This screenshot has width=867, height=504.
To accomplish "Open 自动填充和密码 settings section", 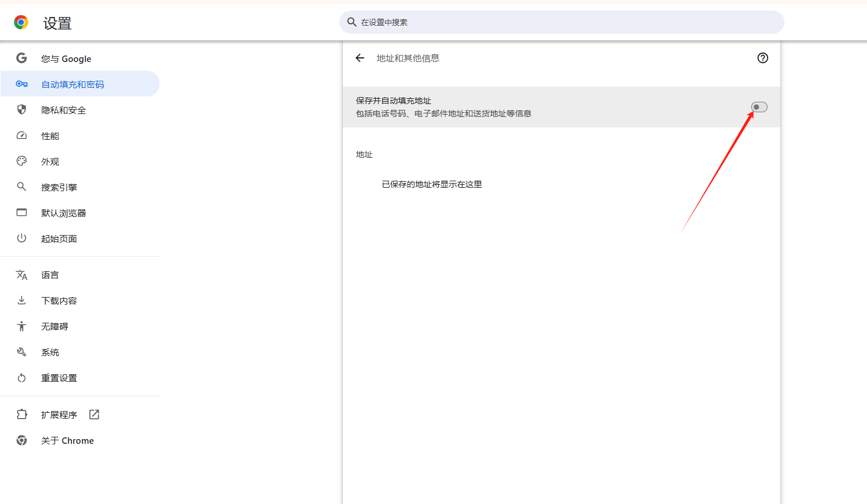I will coord(80,84).
